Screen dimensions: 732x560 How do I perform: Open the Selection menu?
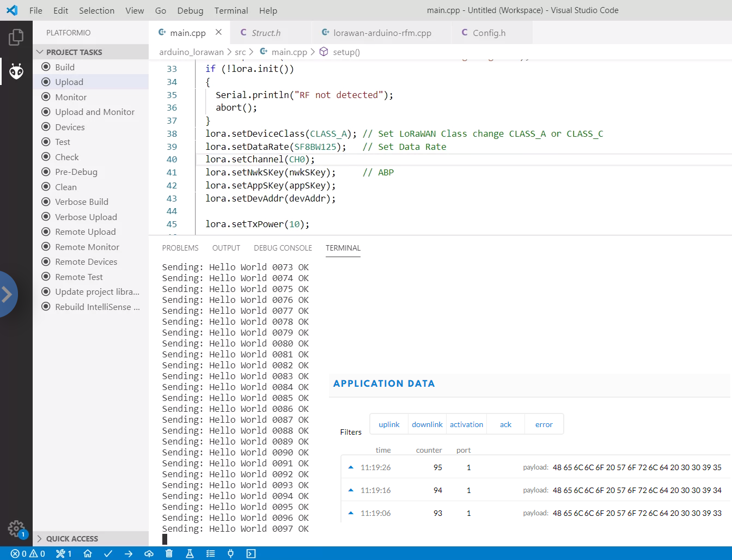pyautogui.click(x=96, y=10)
